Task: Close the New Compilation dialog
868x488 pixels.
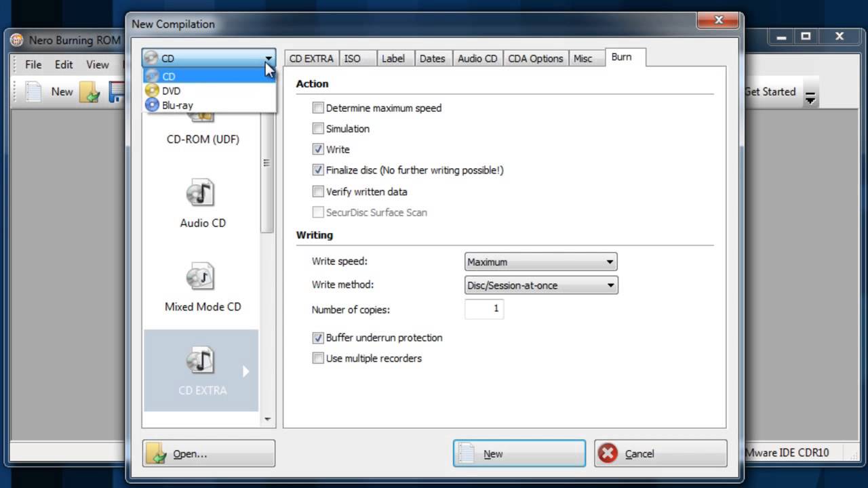Action: click(719, 22)
